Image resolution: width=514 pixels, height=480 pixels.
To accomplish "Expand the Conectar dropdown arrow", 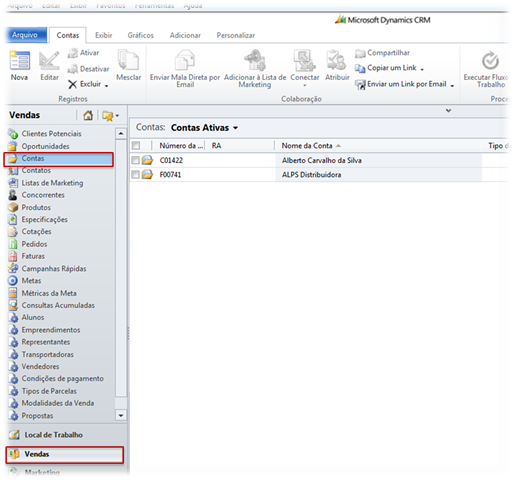I will point(304,86).
